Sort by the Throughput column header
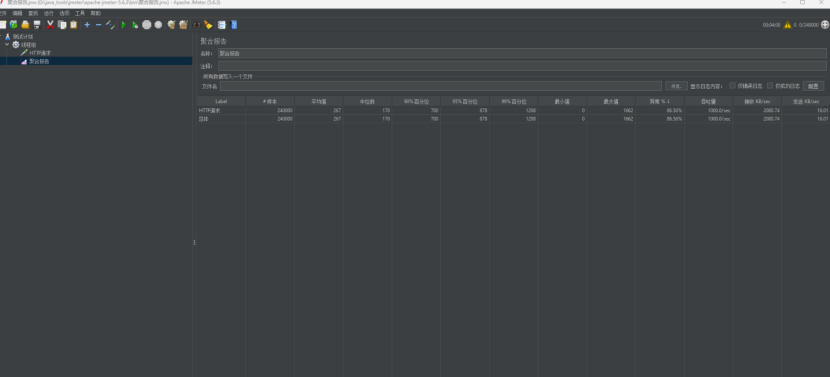The width and height of the screenshot is (830, 377). [708, 101]
